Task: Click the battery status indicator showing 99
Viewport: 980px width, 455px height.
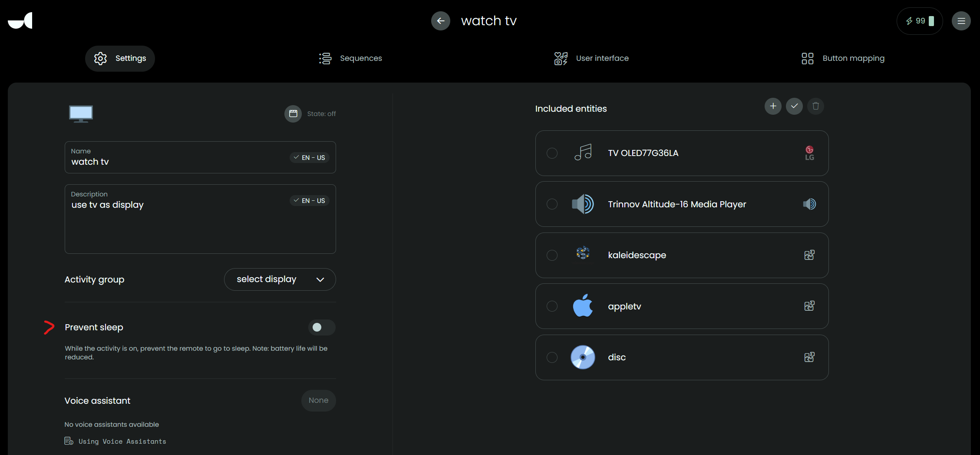Action: (919, 21)
